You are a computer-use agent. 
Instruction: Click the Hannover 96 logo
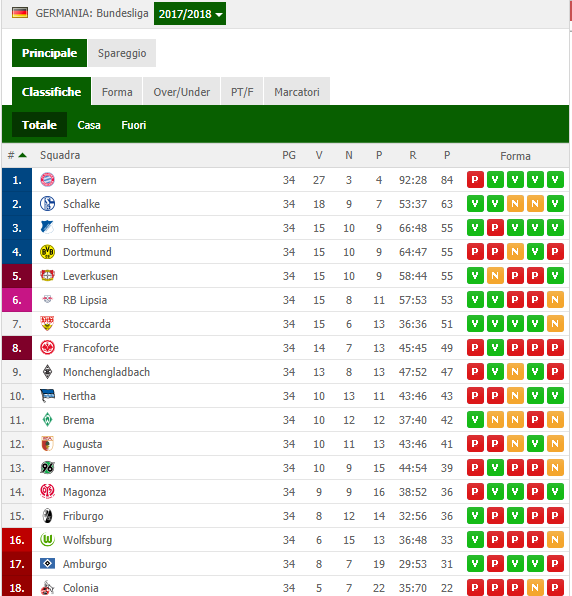(48, 468)
